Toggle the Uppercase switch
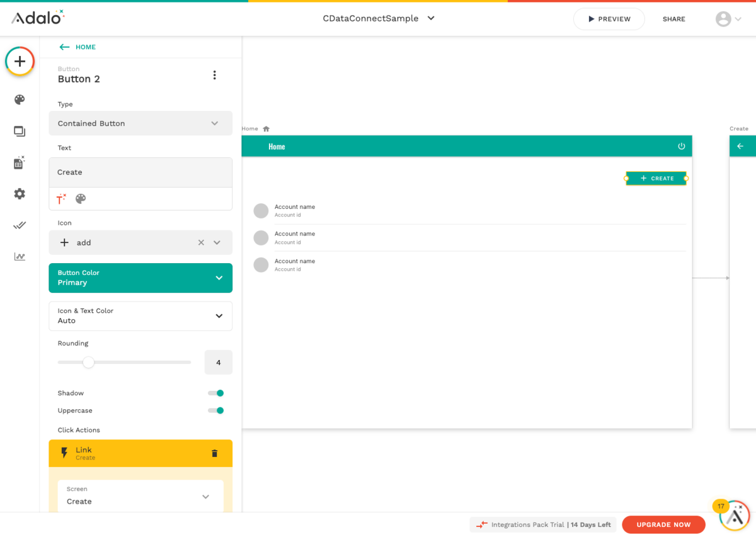Screen dimensions: 756x537 [x=215, y=410]
